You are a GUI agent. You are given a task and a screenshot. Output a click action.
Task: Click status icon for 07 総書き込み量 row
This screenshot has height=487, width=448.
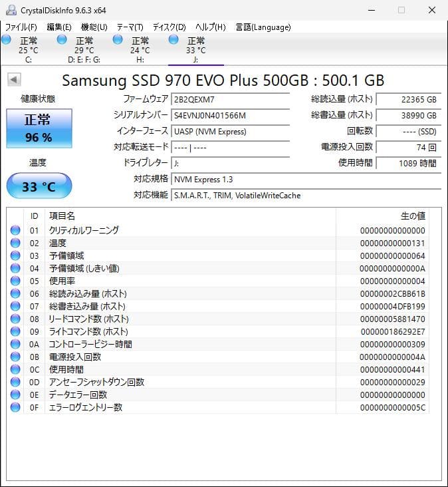pyautogui.click(x=15, y=306)
